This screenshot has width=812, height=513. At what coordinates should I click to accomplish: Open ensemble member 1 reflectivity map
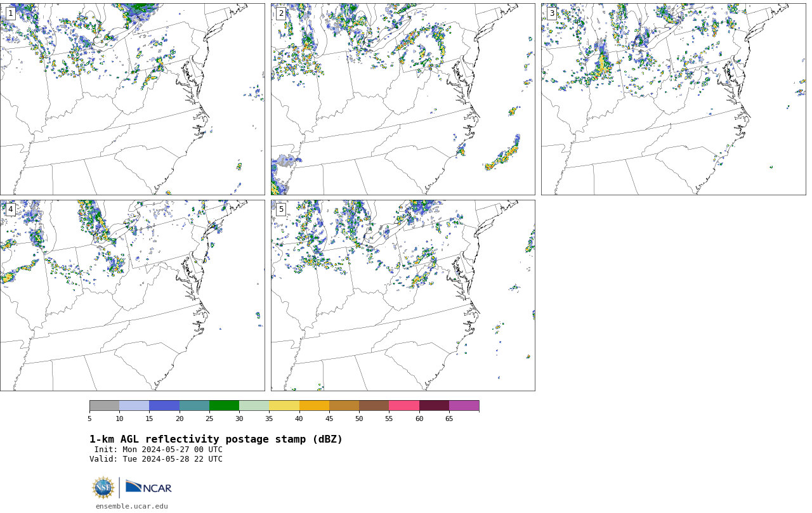click(x=132, y=99)
